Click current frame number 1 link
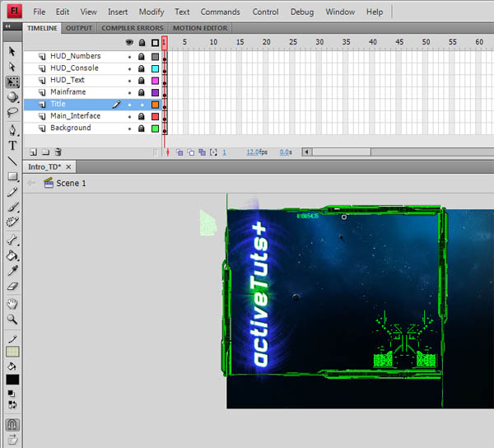This screenshot has width=494, height=448. (x=224, y=152)
